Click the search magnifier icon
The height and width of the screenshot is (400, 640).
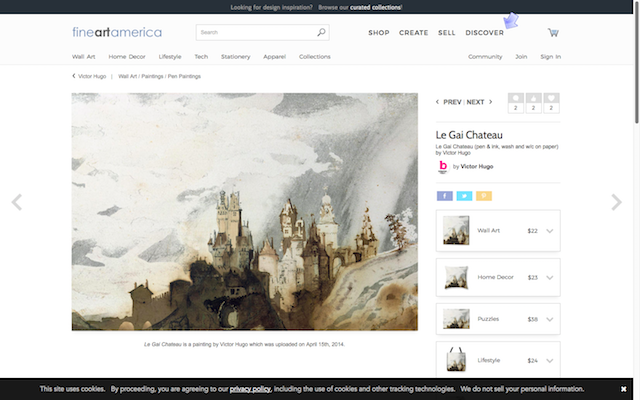[321, 32]
